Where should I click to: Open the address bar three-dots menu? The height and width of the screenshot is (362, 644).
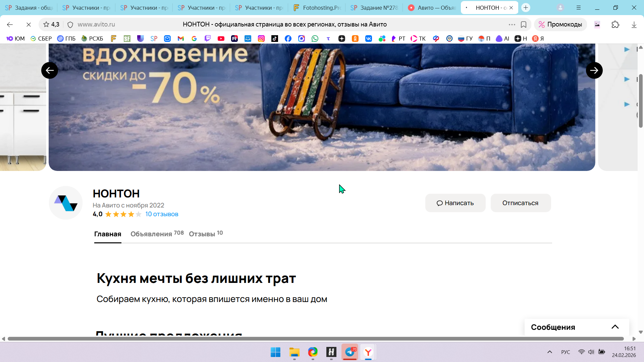[x=512, y=24]
